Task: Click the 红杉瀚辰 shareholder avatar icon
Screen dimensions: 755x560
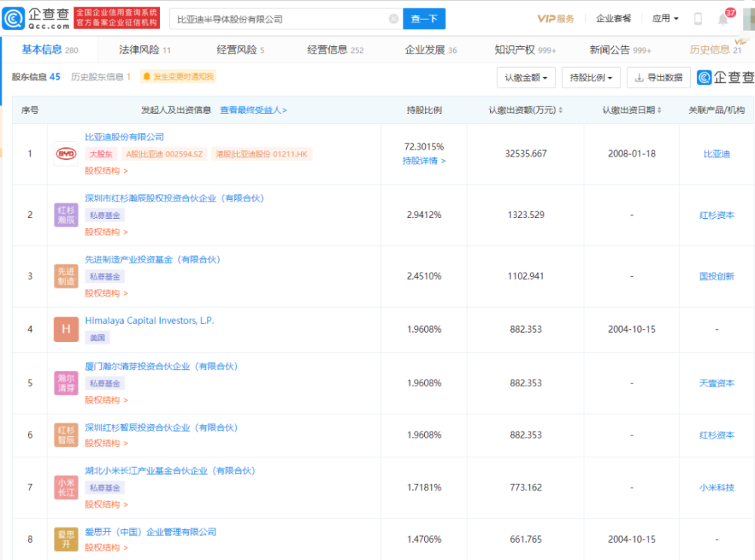Action: (66, 215)
